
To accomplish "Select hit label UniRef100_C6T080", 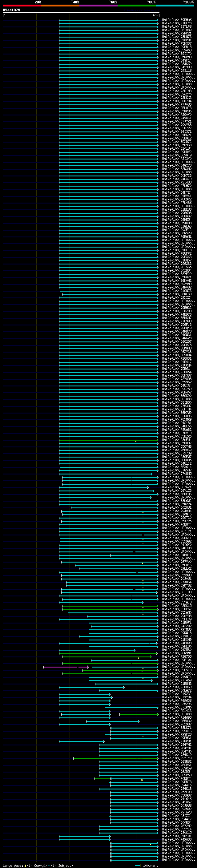I will pos(177,30).
